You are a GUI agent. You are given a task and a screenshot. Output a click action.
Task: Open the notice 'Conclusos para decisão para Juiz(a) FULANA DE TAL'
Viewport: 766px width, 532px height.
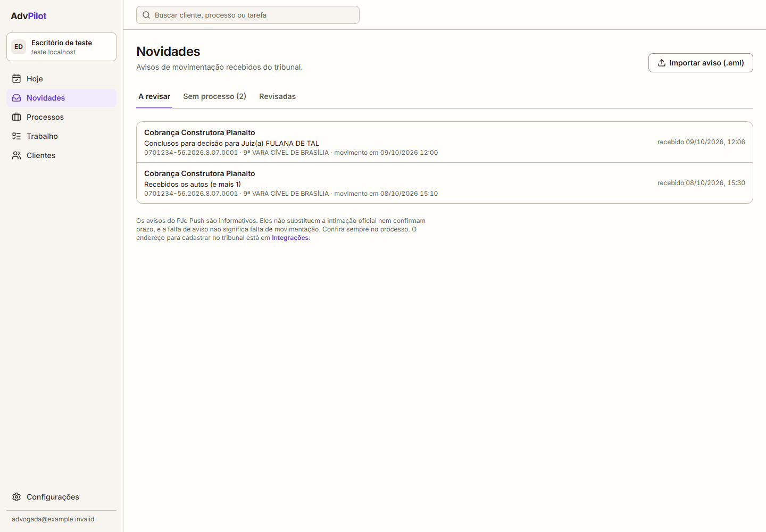[445, 142]
